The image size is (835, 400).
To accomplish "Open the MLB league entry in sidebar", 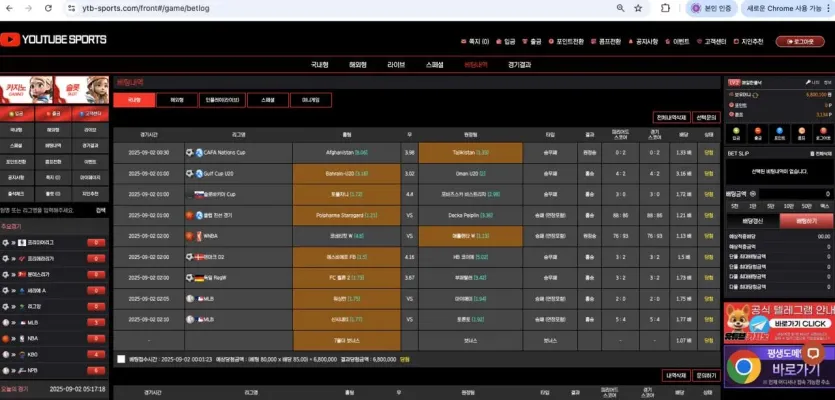I will 55,322.
